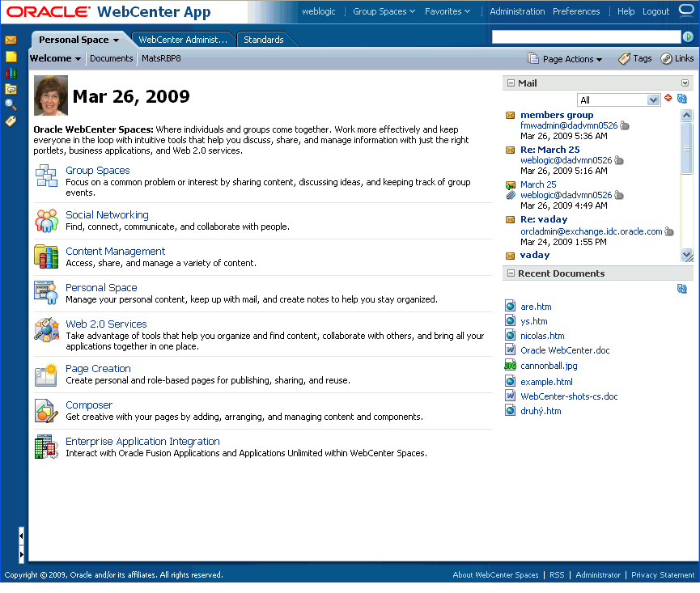Click the Oracle WebCenter.doc Word icon
700x593 pixels.
point(511,349)
